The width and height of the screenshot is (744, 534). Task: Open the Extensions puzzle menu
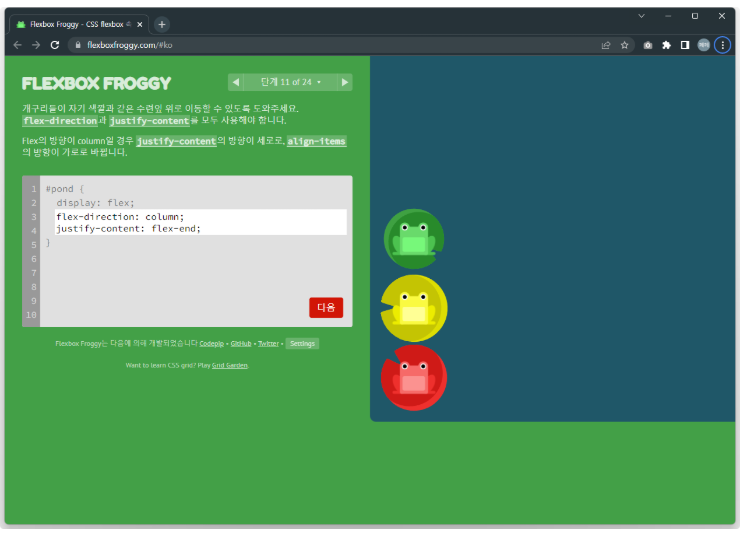[666, 45]
